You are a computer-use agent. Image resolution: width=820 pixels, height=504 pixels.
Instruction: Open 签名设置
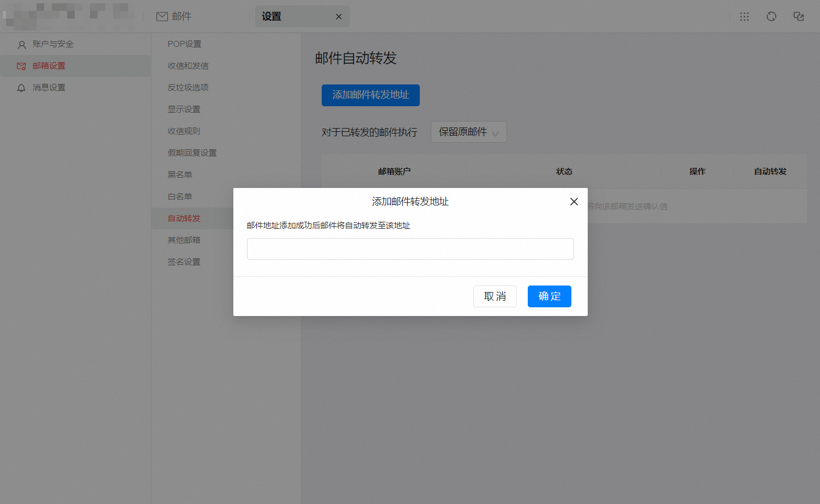click(184, 262)
